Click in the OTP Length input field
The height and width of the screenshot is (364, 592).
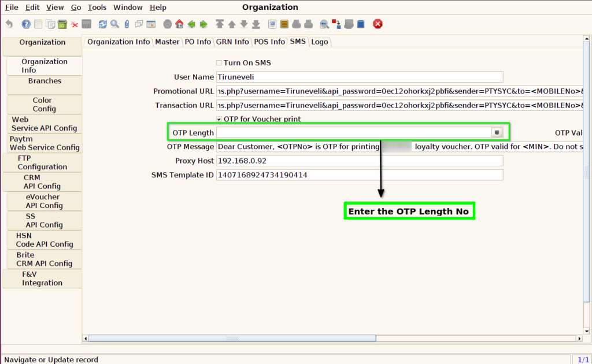(354, 132)
